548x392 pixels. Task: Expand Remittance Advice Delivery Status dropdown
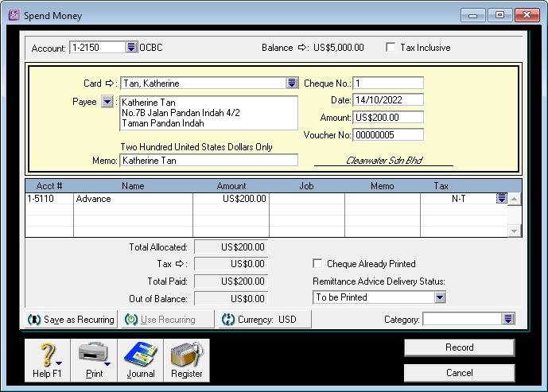point(440,297)
